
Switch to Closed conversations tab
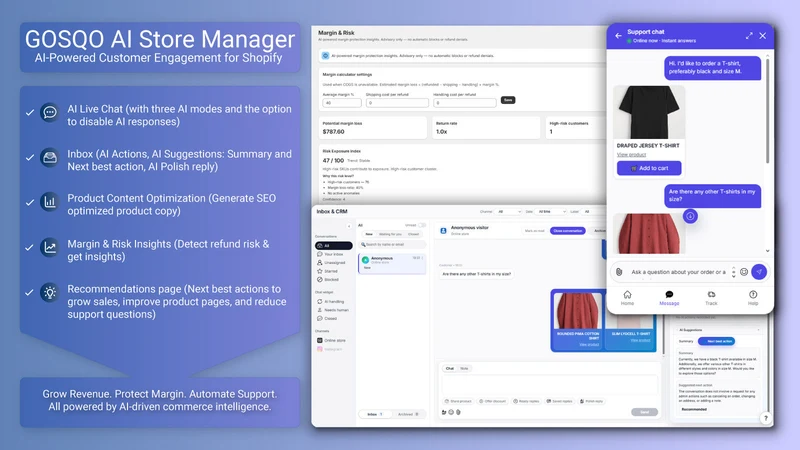(x=413, y=234)
